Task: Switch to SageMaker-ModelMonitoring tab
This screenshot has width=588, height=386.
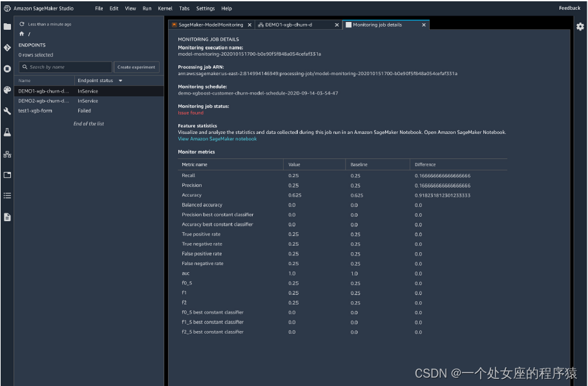Action: point(211,25)
